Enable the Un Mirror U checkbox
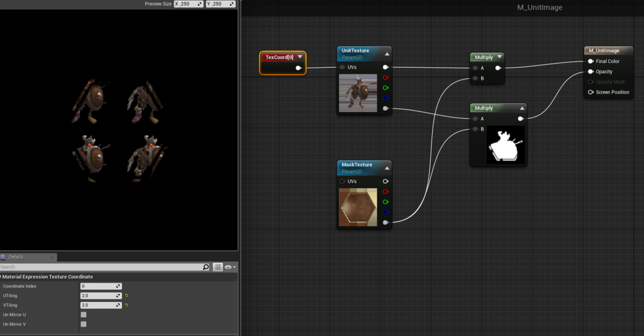This screenshot has height=336, width=644. click(x=84, y=315)
